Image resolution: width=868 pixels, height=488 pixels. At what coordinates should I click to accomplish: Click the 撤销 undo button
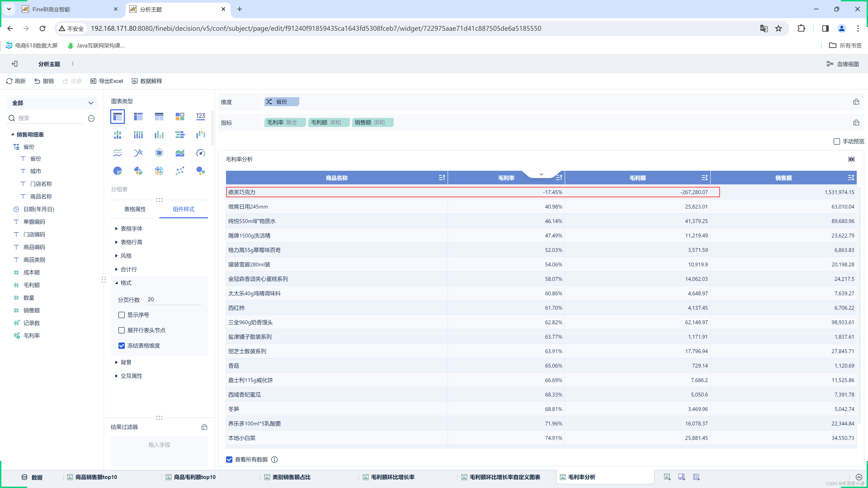44,81
